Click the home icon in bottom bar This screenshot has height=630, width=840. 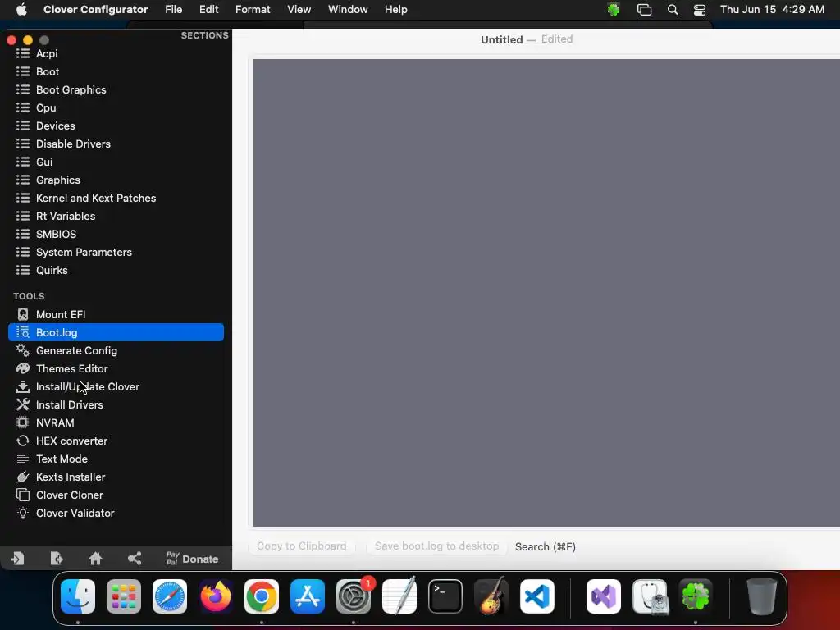coord(95,559)
